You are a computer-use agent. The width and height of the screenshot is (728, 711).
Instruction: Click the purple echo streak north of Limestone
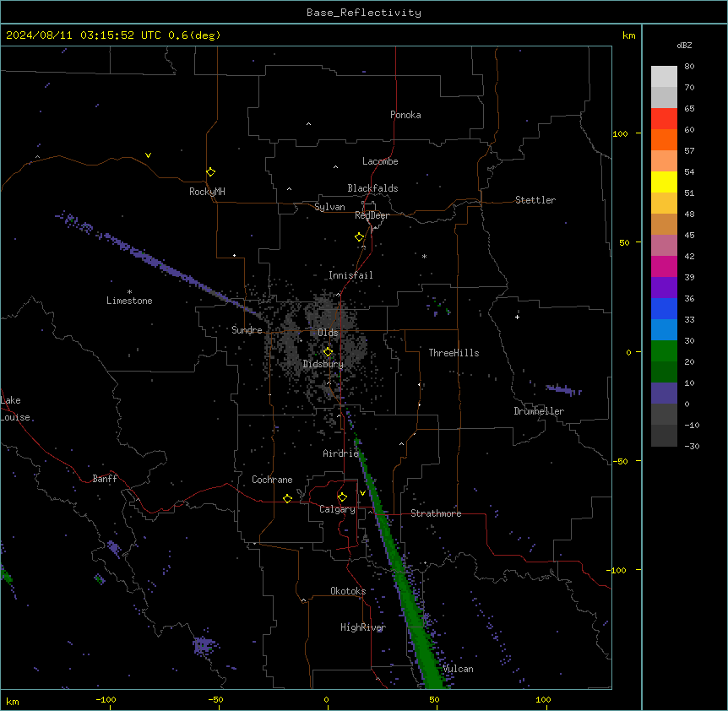(x=158, y=263)
